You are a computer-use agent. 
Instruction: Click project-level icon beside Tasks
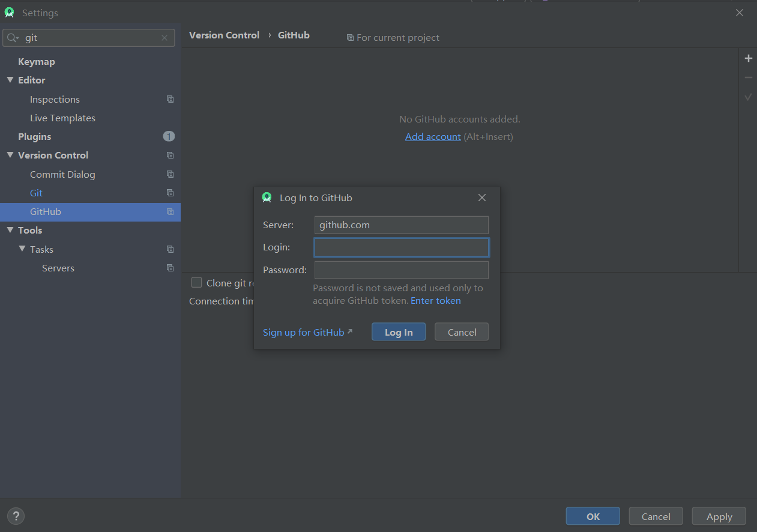[x=170, y=249]
